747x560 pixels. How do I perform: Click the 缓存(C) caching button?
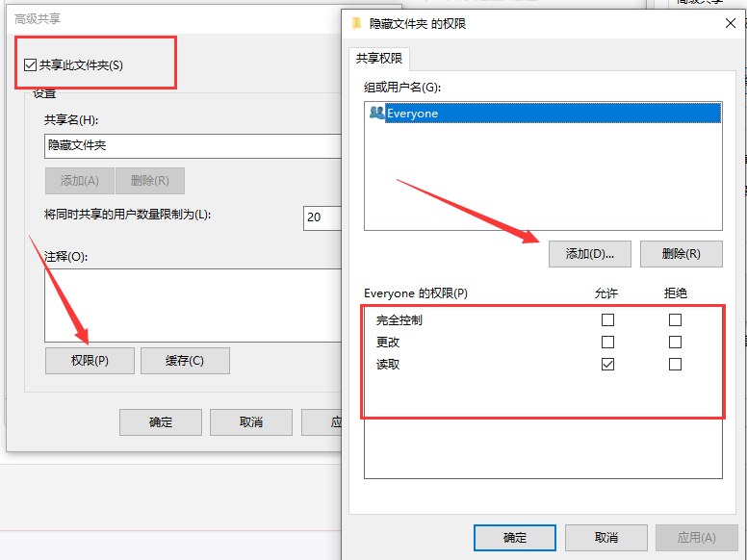coord(185,361)
